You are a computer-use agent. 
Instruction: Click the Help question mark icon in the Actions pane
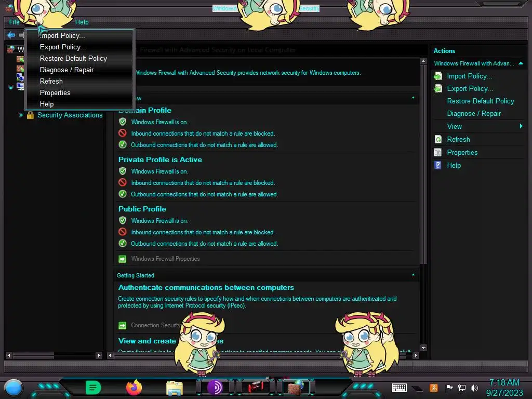pos(438,165)
